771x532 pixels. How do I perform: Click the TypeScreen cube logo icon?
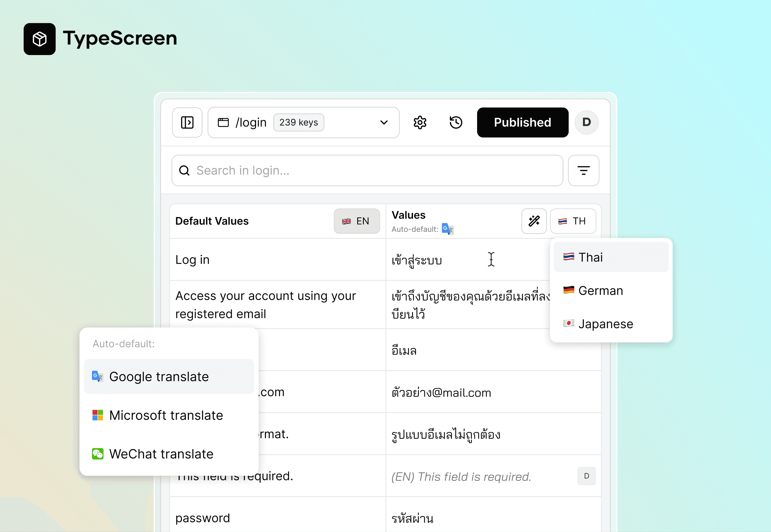click(x=39, y=39)
